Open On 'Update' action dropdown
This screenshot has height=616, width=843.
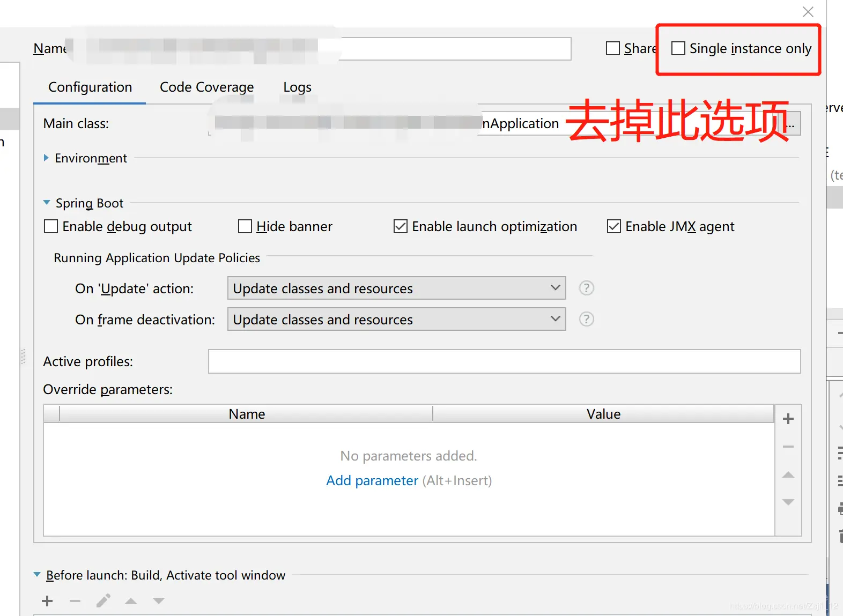tap(397, 288)
